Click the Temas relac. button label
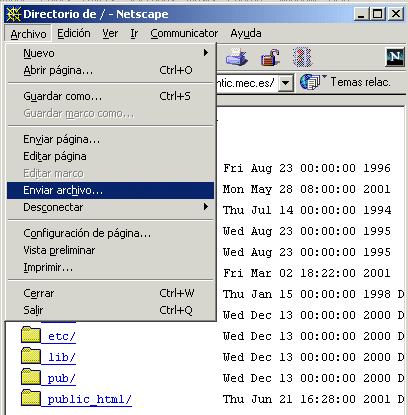Image resolution: width=408 pixels, height=415 pixels. (x=360, y=82)
